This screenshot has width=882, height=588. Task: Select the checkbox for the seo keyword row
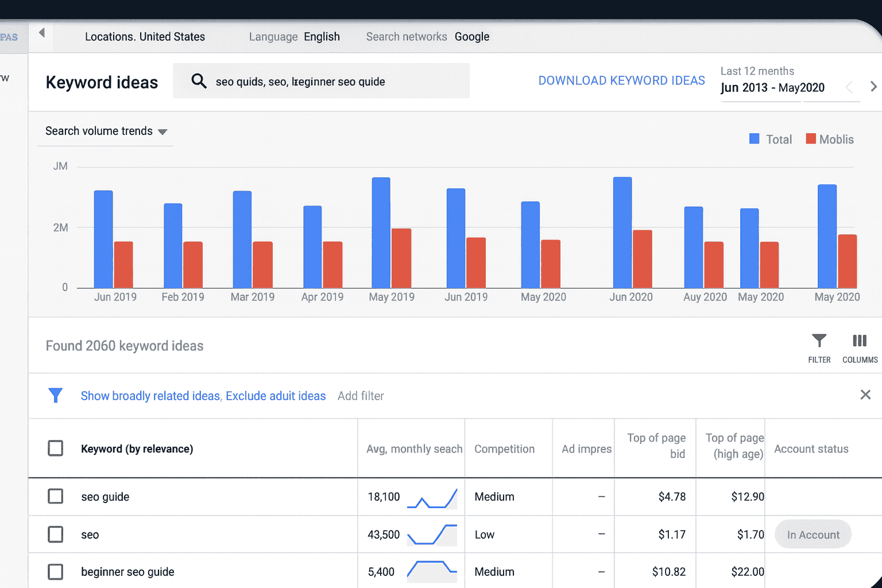pos(56,534)
